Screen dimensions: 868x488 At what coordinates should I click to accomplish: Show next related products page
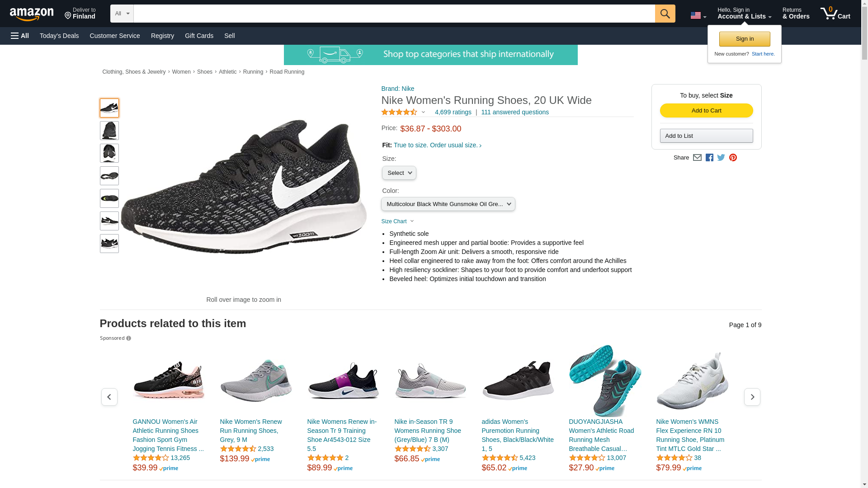pyautogui.click(x=752, y=397)
